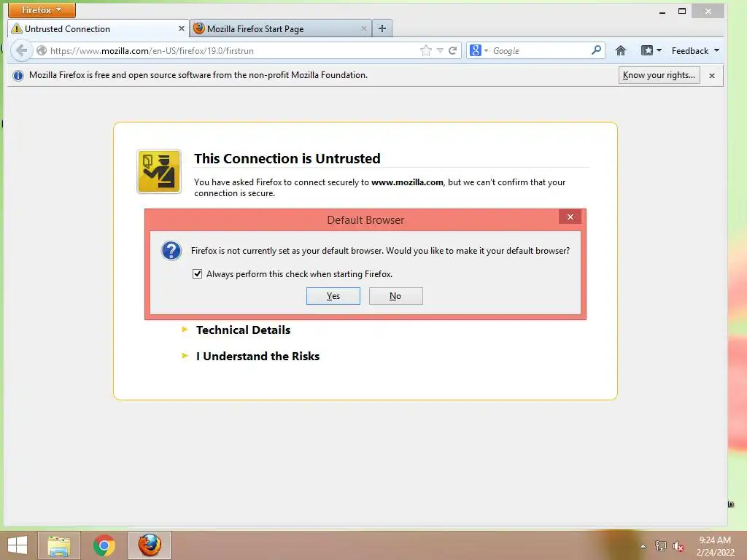The width and height of the screenshot is (747, 560).
Task: Close the Default Browser dialog
Action: pos(570,217)
